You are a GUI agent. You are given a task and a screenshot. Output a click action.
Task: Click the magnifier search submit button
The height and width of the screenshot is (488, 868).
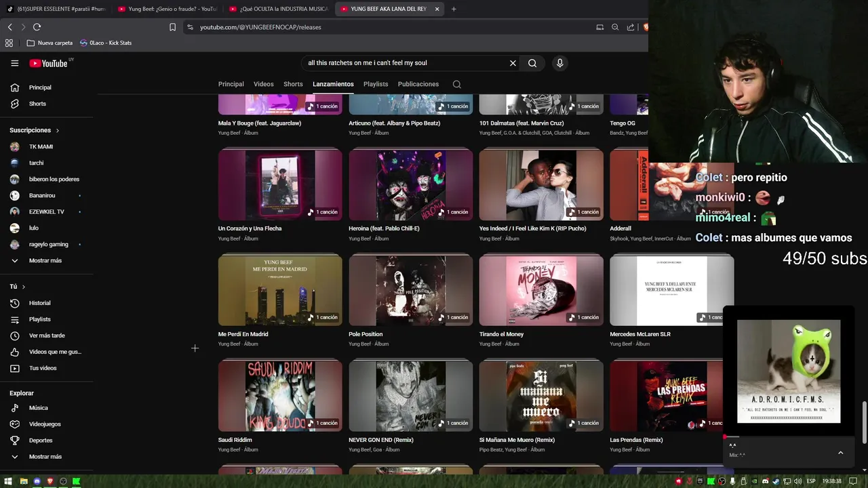(532, 63)
